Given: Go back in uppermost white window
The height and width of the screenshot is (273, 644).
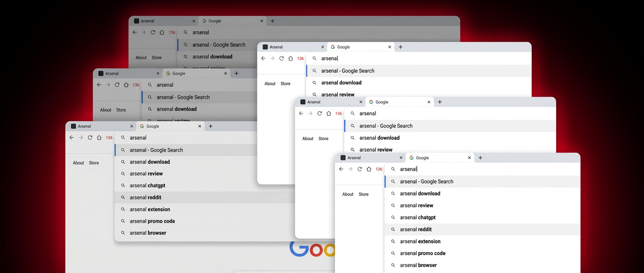Looking at the screenshot, I should (263, 58).
